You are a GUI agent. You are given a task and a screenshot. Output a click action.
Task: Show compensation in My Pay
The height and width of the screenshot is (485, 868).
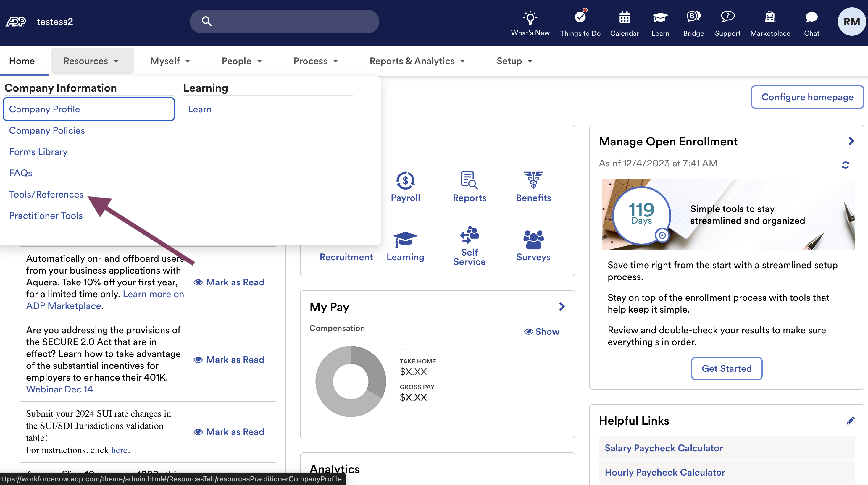click(541, 332)
